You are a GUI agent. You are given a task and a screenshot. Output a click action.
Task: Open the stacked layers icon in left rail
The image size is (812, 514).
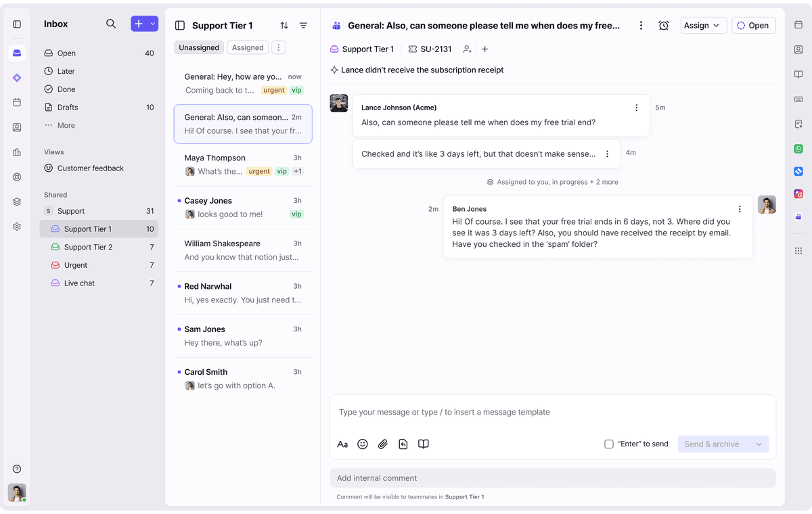click(17, 202)
